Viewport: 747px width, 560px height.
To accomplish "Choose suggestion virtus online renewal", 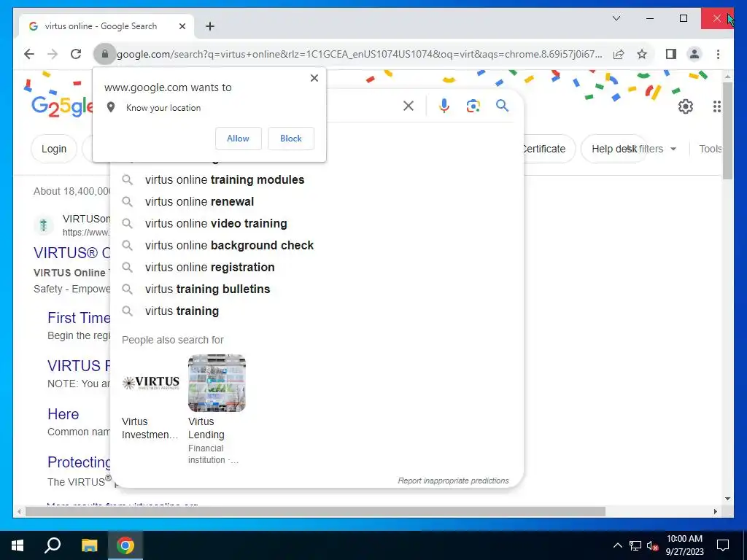I will click(317, 201).
